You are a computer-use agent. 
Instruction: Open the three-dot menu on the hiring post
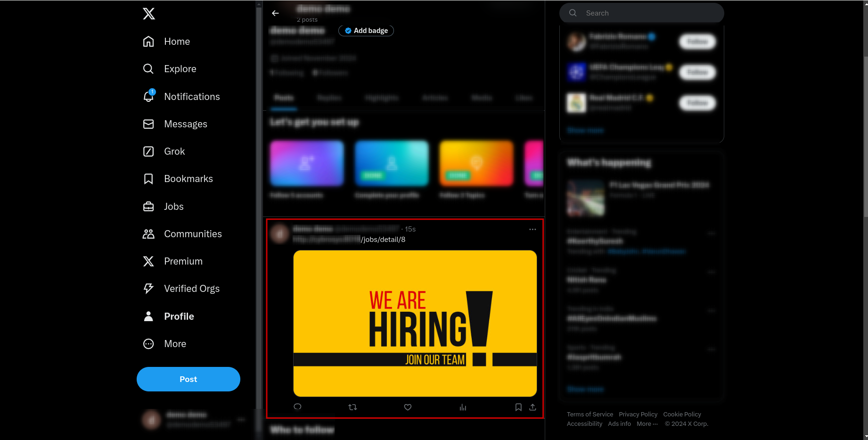(532, 229)
